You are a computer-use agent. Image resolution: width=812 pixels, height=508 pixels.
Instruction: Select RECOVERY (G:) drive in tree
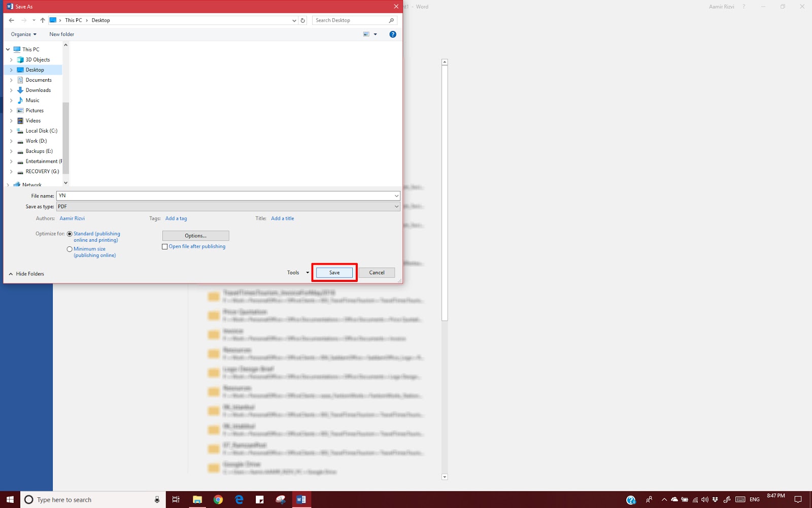(42, 172)
